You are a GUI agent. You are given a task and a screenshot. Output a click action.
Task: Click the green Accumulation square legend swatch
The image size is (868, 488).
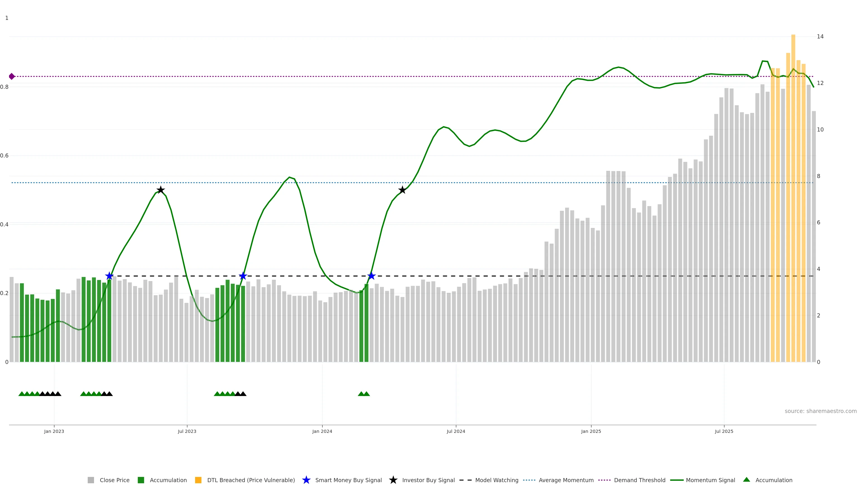click(141, 480)
